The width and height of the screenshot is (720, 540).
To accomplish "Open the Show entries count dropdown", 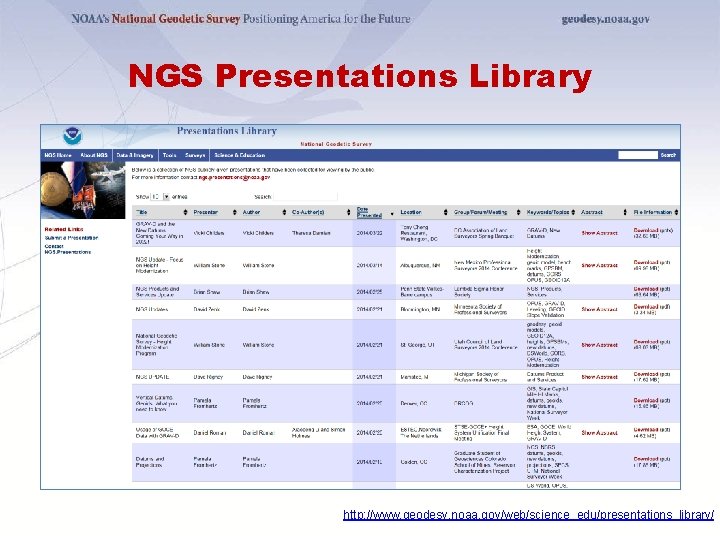I will (x=160, y=197).
